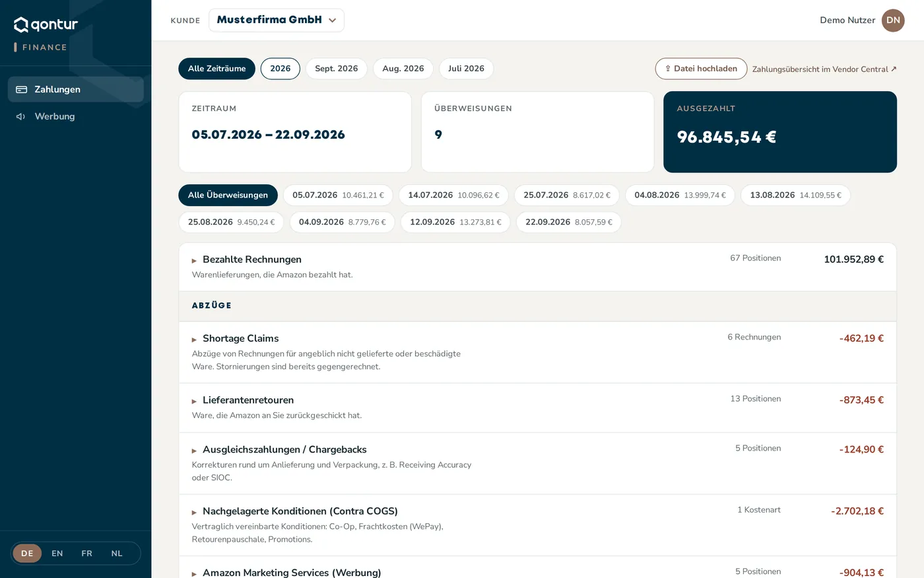Viewport: 924px width, 578px height.
Task: Click the Zahlungen credit card icon
Action: point(21,89)
